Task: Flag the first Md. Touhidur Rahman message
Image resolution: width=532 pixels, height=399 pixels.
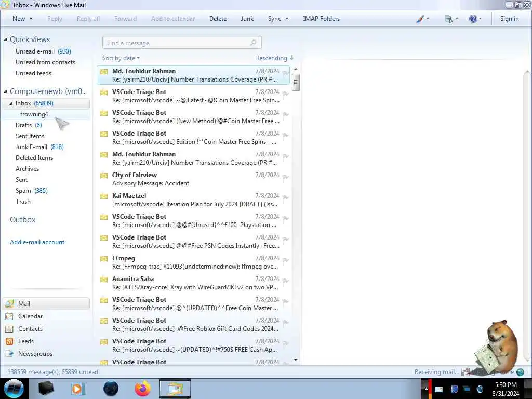Action: pyautogui.click(x=286, y=73)
